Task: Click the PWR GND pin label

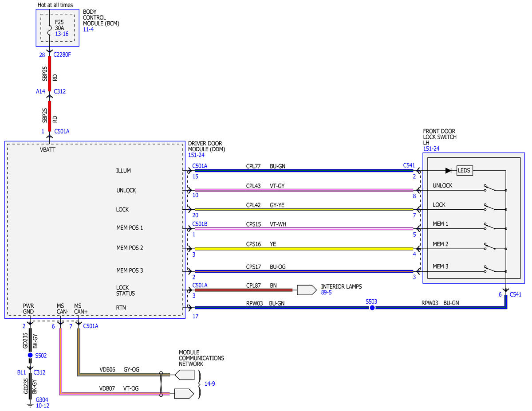Action: 28,309
